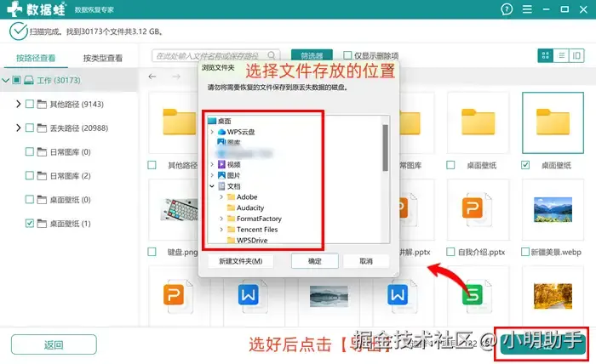Go forward with the right arrow
Image resolution: width=596 pixels, height=364 pixels.
coord(176,77)
